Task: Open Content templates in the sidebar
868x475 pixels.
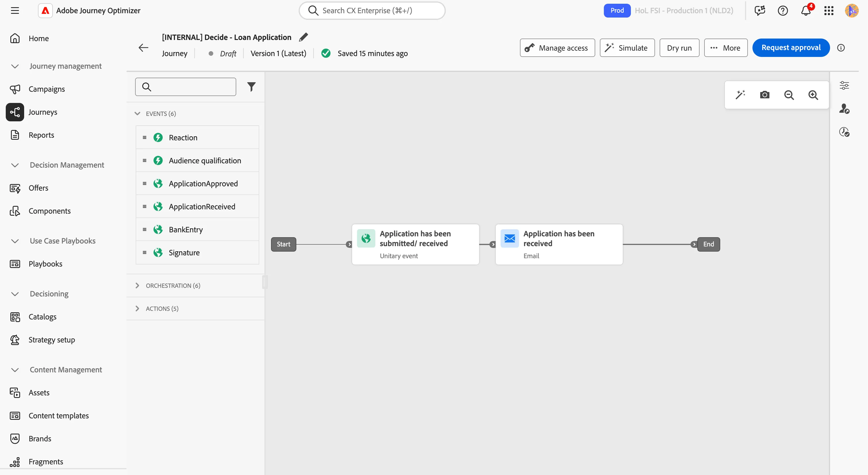Action: coord(58,416)
